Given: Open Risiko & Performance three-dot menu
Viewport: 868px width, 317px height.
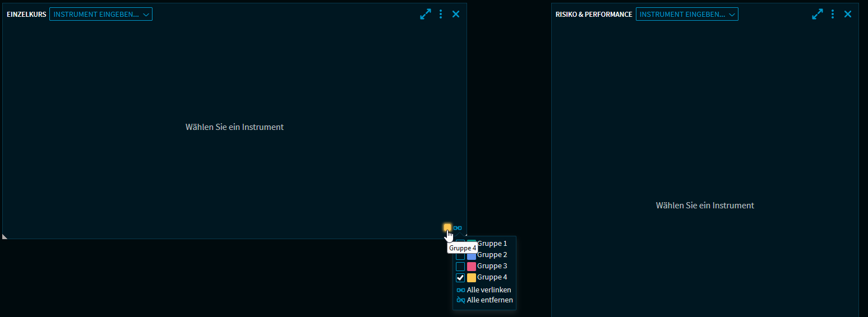Looking at the screenshot, I should coord(833,14).
